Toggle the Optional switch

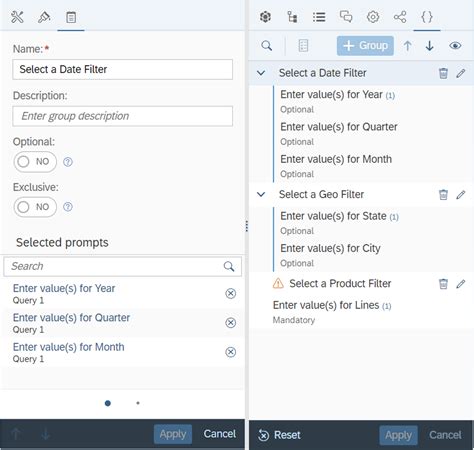35,162
